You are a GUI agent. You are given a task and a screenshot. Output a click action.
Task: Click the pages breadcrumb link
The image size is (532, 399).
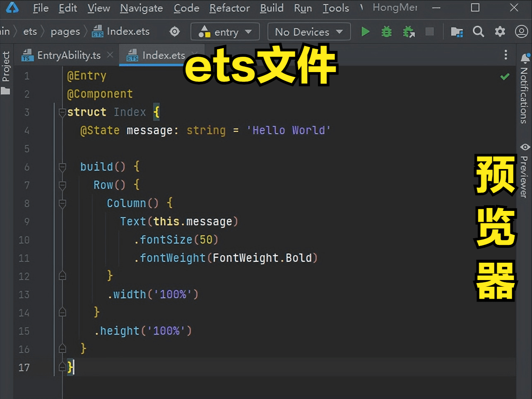(x=65, y=32)
